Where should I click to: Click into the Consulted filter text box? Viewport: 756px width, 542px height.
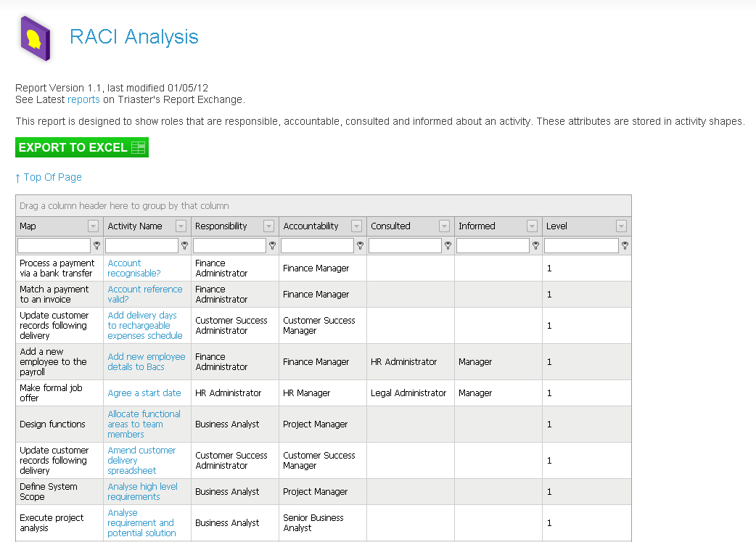405,246
